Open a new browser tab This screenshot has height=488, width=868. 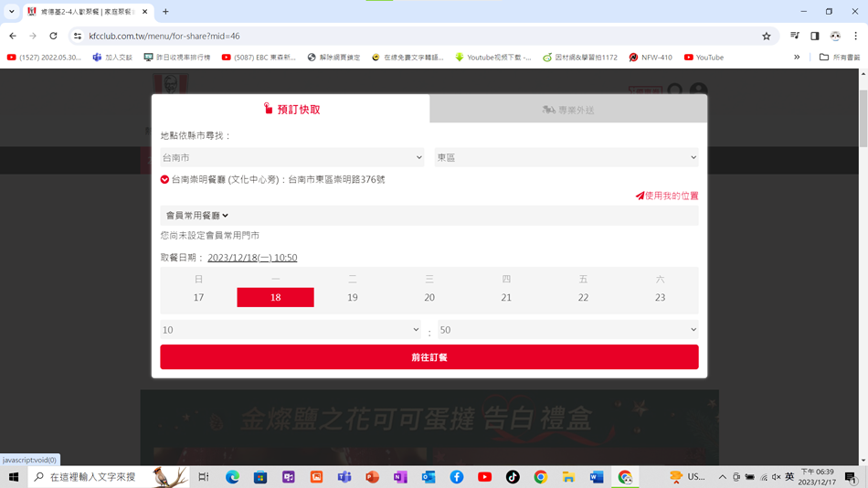(165, 12)
